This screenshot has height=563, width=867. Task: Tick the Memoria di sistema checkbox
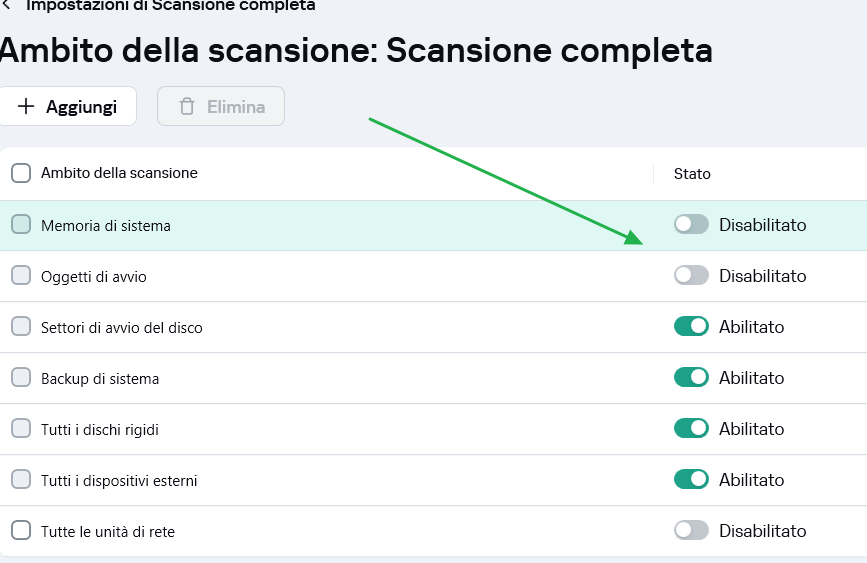click(x=21, y=225)
